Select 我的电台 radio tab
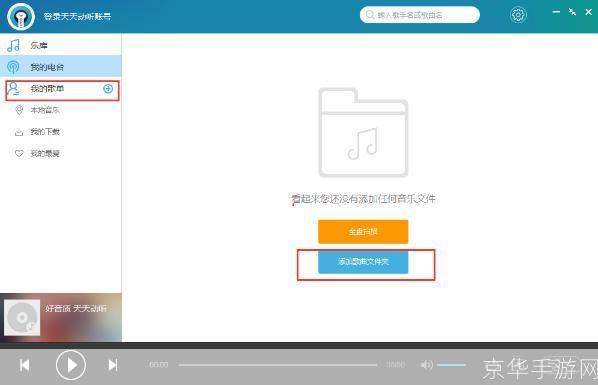 [61, 67]
